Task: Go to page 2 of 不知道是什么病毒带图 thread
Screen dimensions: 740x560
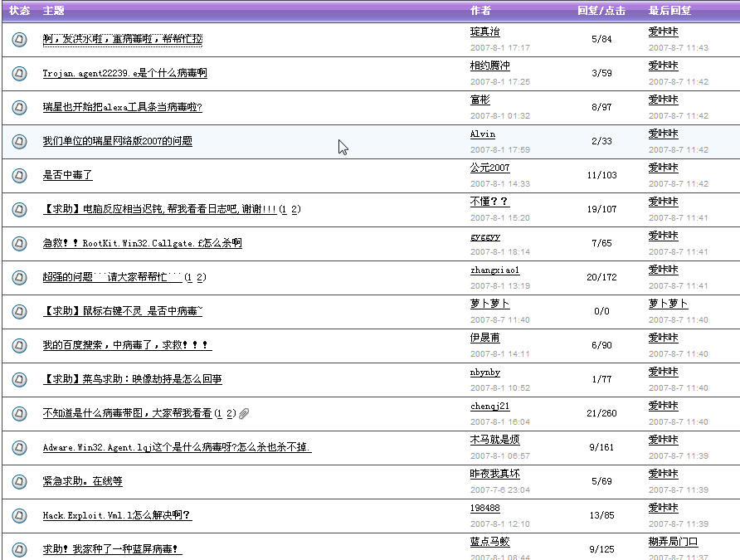Action: (230, 413)
